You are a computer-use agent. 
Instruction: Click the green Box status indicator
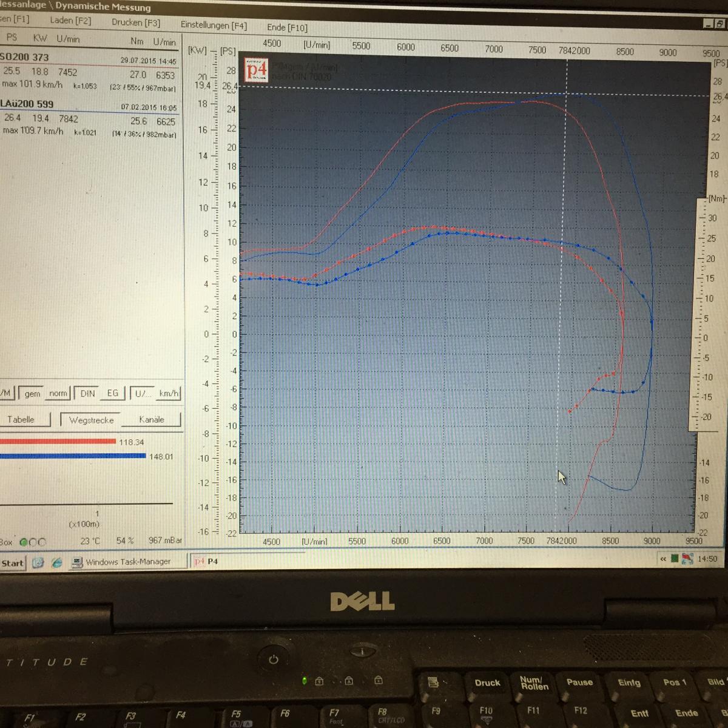click(24, 542)
